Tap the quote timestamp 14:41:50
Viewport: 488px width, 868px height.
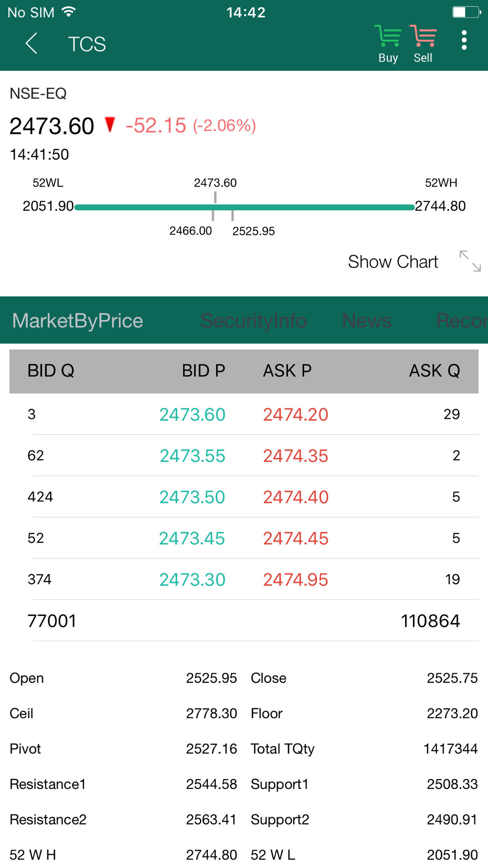[x=40, y=155]
